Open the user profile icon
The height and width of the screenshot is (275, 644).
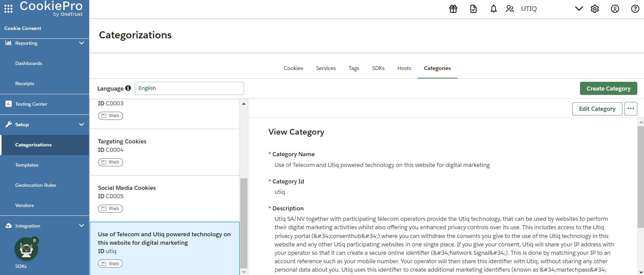click(x=615, y=9)
